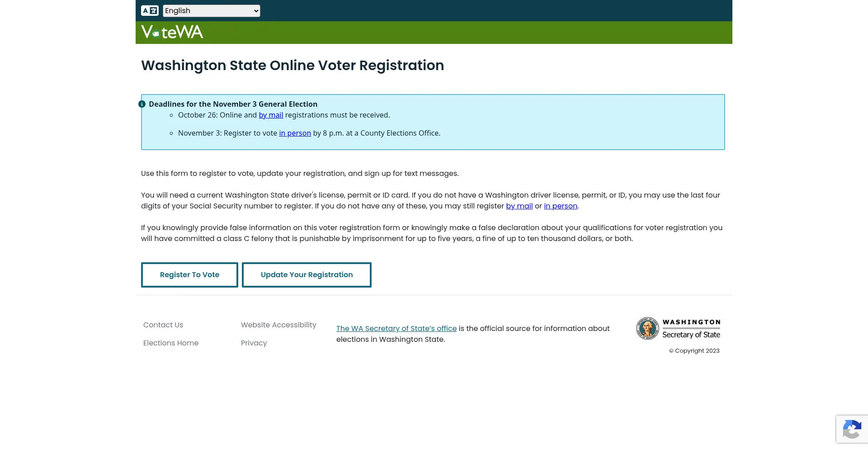The image size is (868, 449).
Task: Open the Contact Us footer link
Action: coord(163,325)
